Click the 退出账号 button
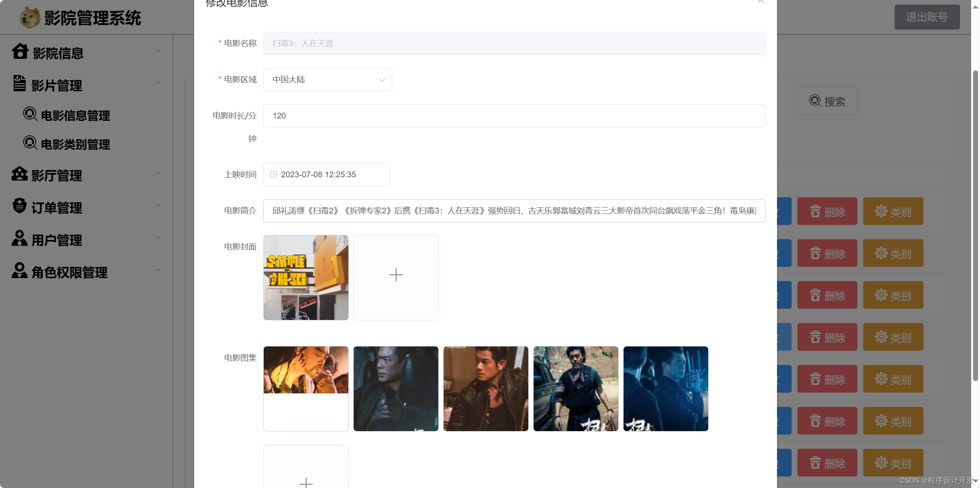 pyautogui.click(x=927, y=17)
